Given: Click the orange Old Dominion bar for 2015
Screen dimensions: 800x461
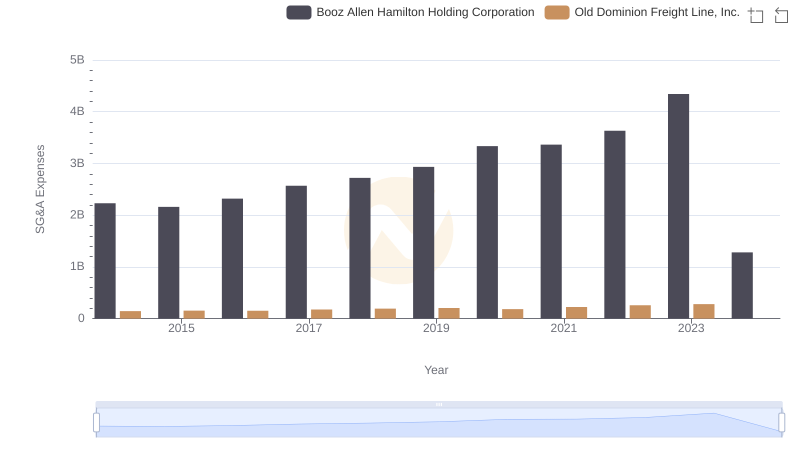Looking at the screenshot, I should [x=194, y=315].
